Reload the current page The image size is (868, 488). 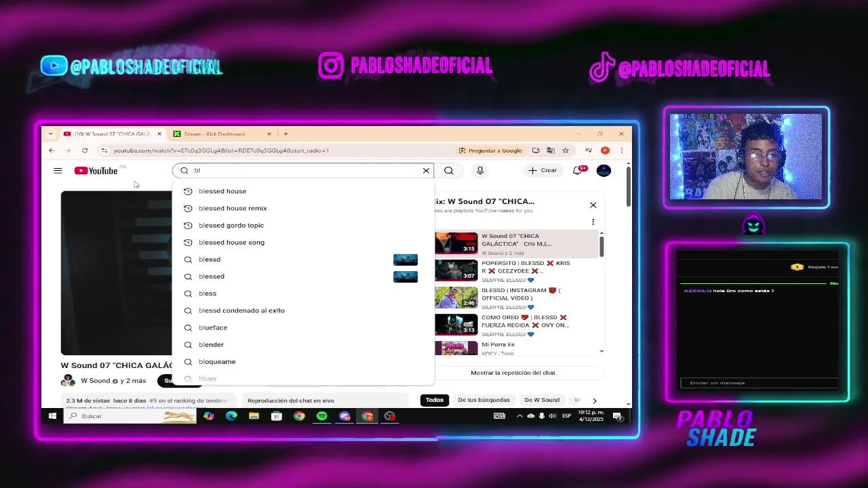[x=85, y=150]
